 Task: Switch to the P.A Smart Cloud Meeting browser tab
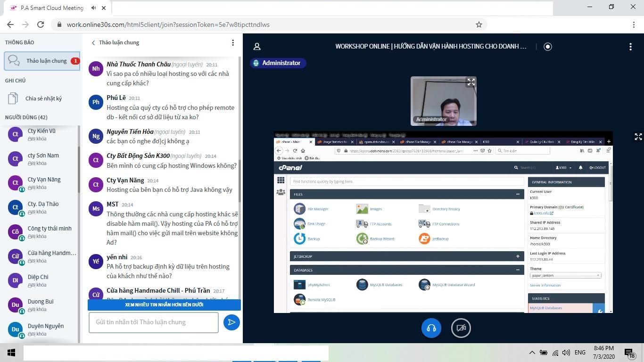coord(57,8)
